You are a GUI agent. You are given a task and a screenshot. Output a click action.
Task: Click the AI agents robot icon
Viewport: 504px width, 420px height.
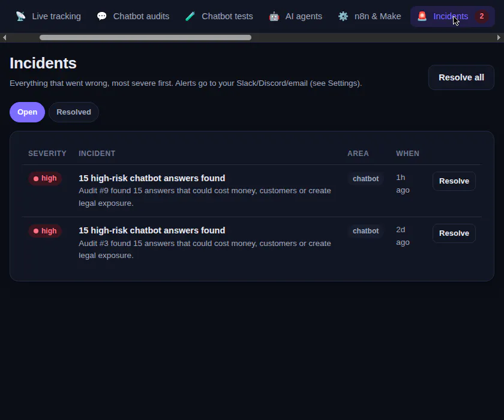(x=274, y=16)
